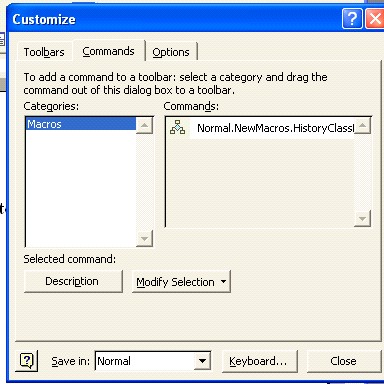The width and height of the screenshot is (384, 384).
Task: Switch to the Toolbars tab
Action: [x=44, y=52]
